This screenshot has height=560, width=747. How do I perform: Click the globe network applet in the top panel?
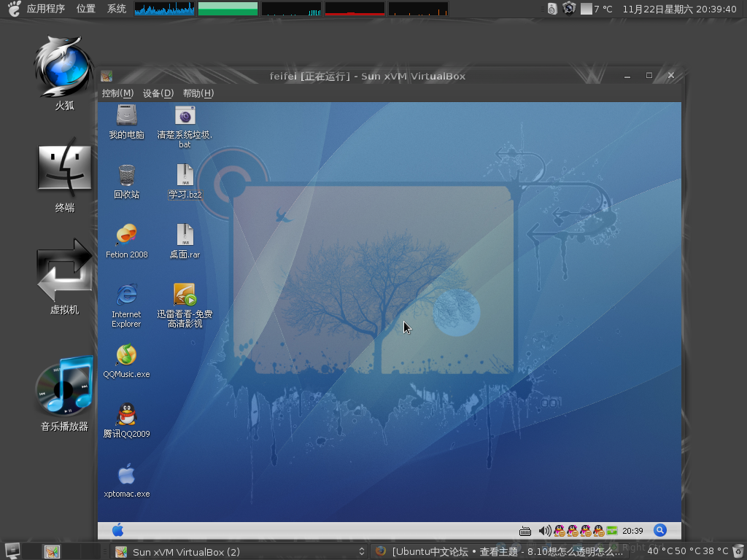[x=569, y=9]
